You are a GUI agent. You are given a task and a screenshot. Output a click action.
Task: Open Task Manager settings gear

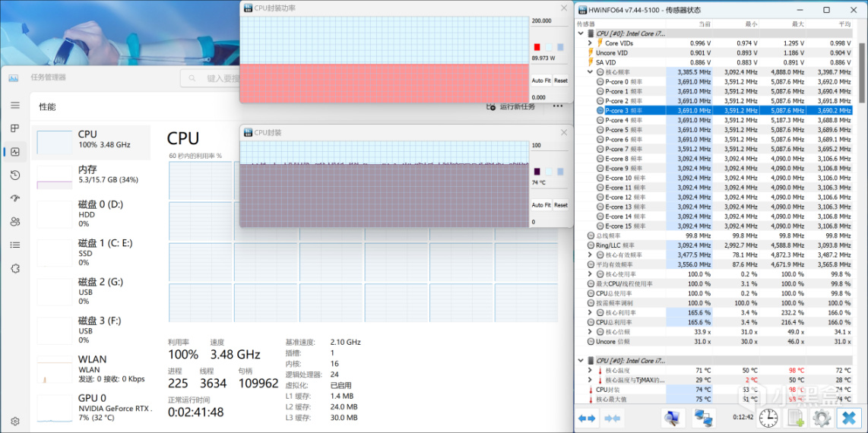click(15, 422)
